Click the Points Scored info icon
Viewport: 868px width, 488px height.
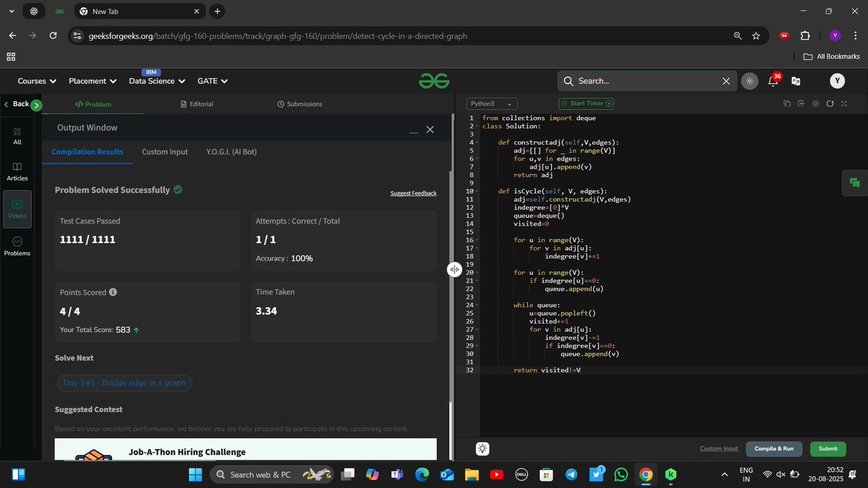(x=113, y=293)
